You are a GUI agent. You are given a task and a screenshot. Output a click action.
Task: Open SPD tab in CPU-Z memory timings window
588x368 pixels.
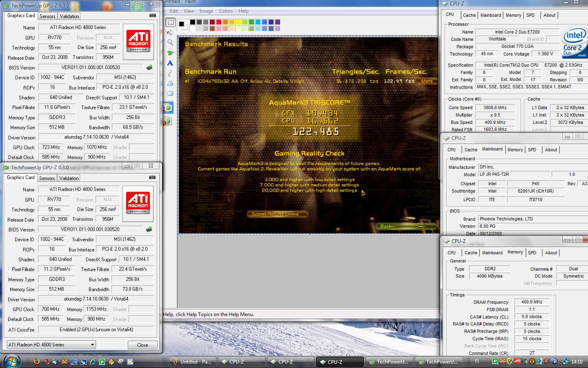coord(532,253)
